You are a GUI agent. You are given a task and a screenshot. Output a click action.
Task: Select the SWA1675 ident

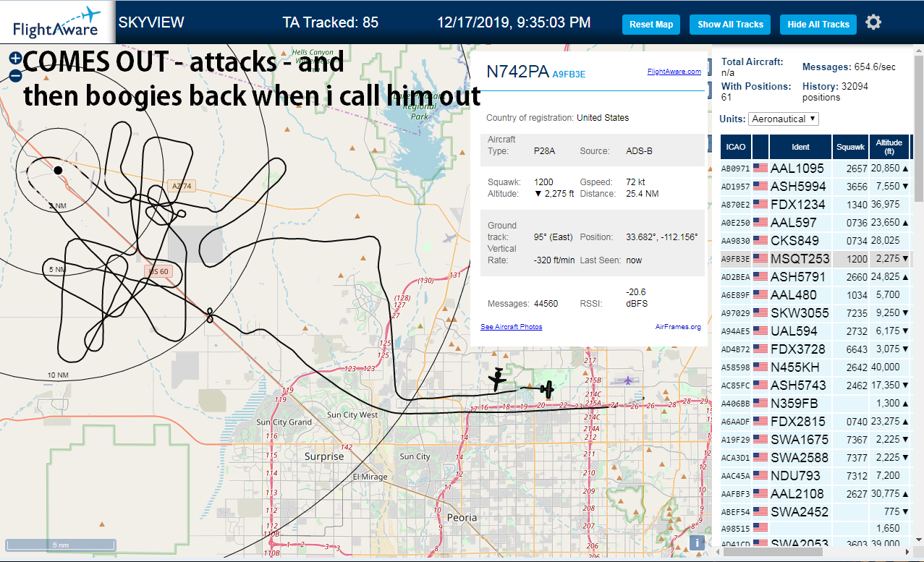799,440
